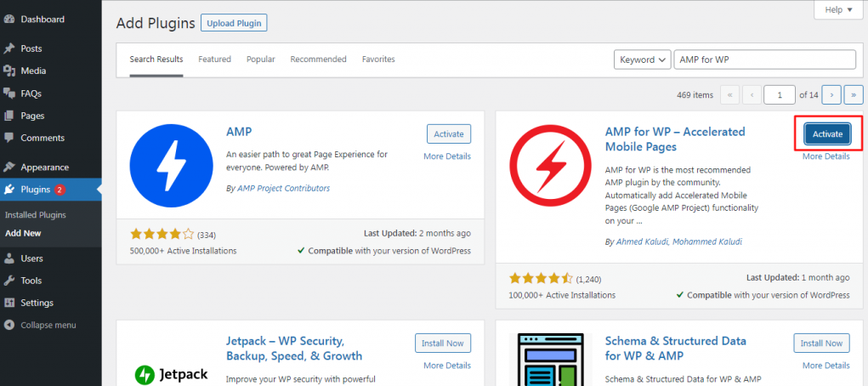Click the Comments bubble icon

pos(9,138)
